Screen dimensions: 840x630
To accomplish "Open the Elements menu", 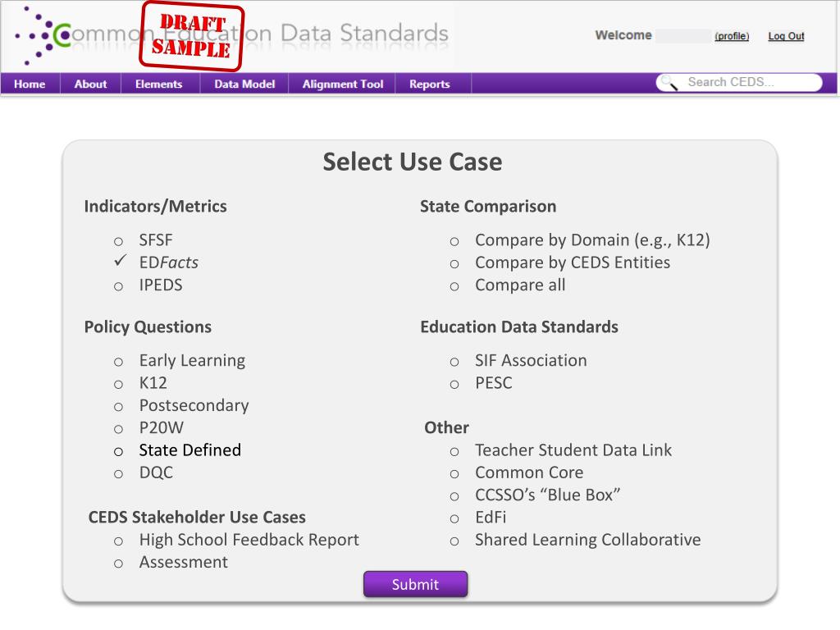I will (x=158, y=84).
